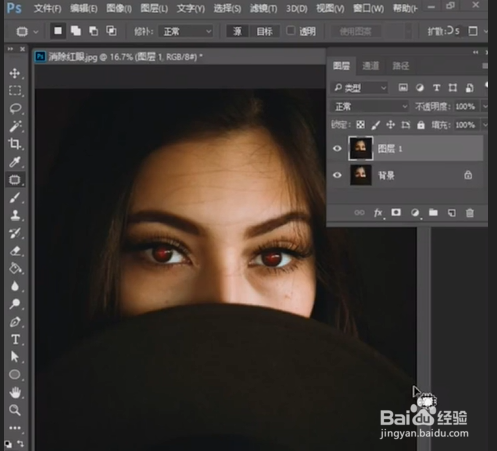Open the 修补 mode dropdown set to 正常
This screenshot has width=497, height=451.
[x=186, y=32]
